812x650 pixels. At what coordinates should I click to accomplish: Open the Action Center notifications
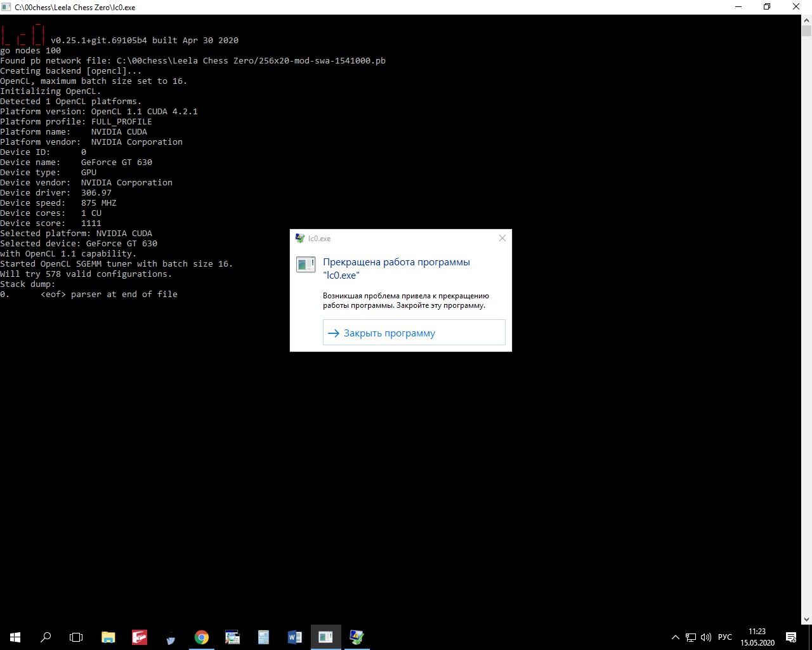pyautogui.click(x=791, y=637)
